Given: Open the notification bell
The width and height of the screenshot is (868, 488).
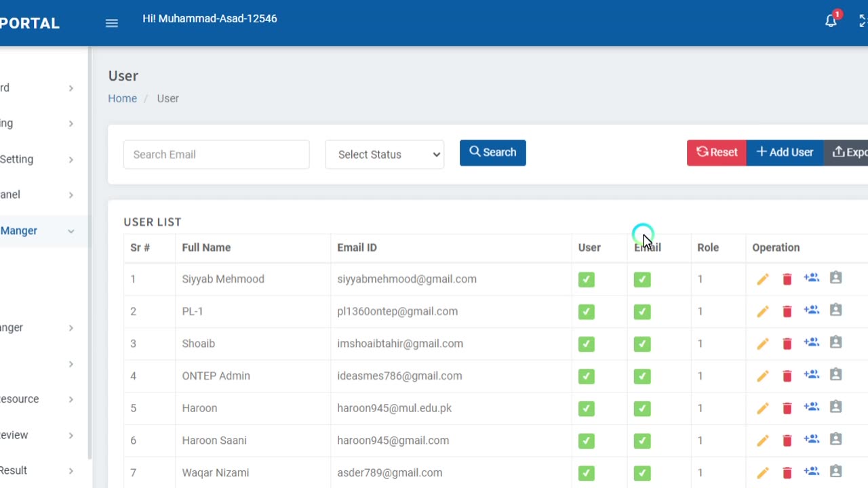Looking at the screenshot, I should (831, 21).
